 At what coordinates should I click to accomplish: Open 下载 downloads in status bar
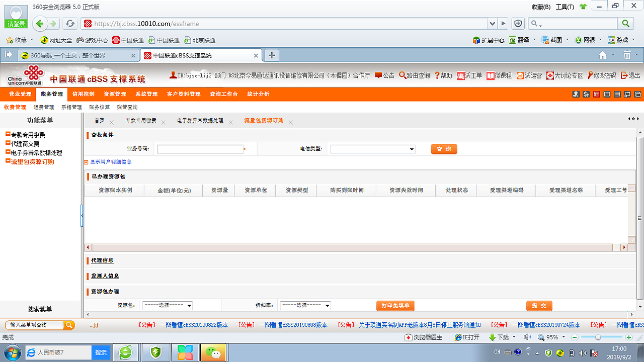[x=499, y=337]
